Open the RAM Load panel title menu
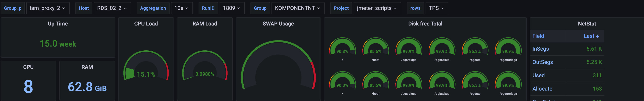The height and width of the screenshot is (101, 644). tap(205, 24)
